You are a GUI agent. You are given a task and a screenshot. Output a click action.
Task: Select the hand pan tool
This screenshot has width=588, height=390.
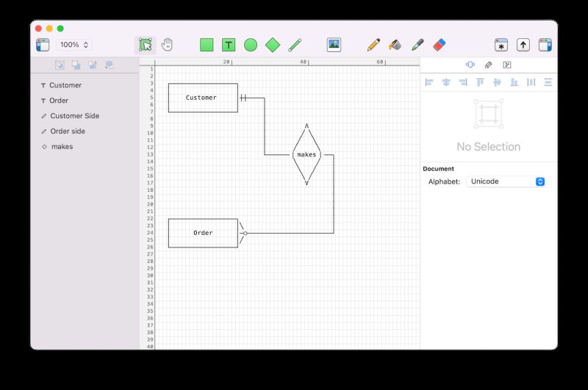[167, 45]
